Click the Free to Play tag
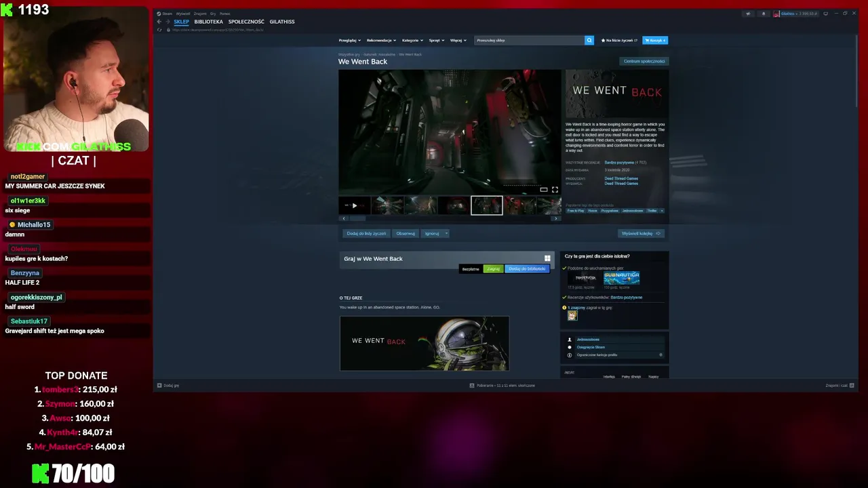Viewport: 868px width, 488px height. click(x=576, y=211)
